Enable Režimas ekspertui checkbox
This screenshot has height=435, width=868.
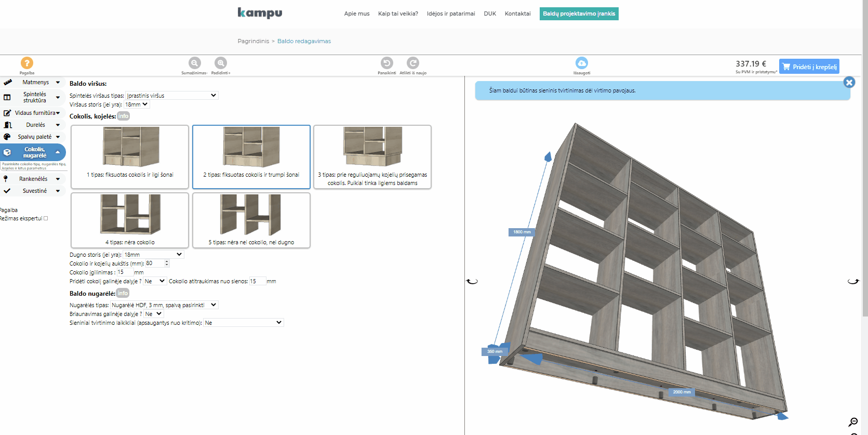point(46,218)
